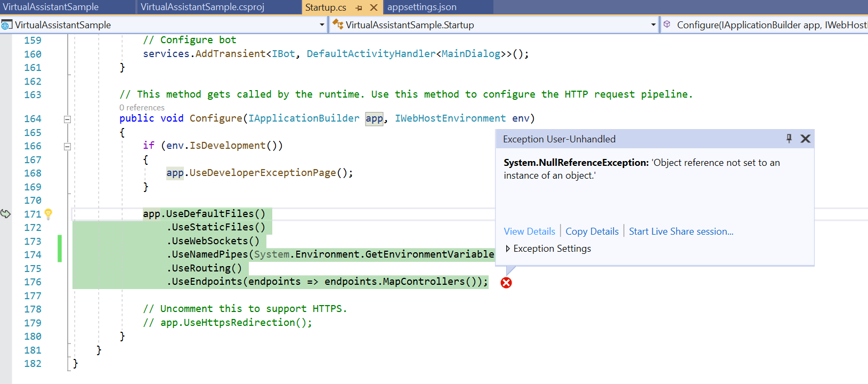Click the project icon in navigation bar
The width and height of the screenshot is (868, 384).
click(6, 25)
